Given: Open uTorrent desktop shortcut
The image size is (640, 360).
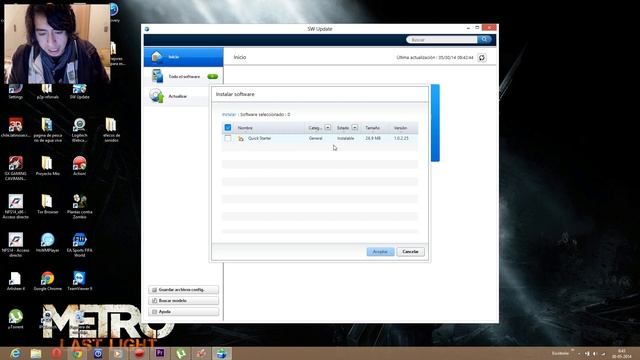Looking at the screenshot, I should 16,319.
